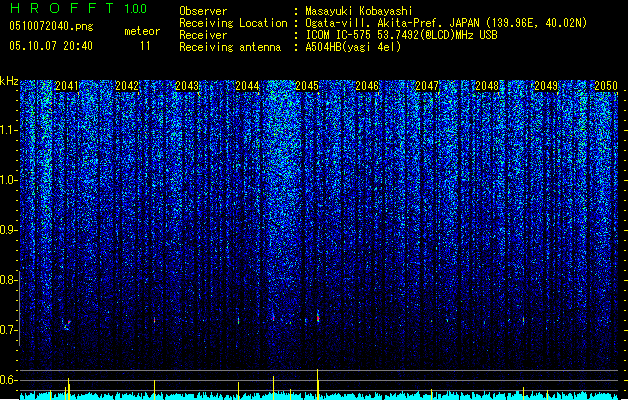Click the Receiver field label
The width and height of the screenshot is (629, 400).
tap(203, 35)
